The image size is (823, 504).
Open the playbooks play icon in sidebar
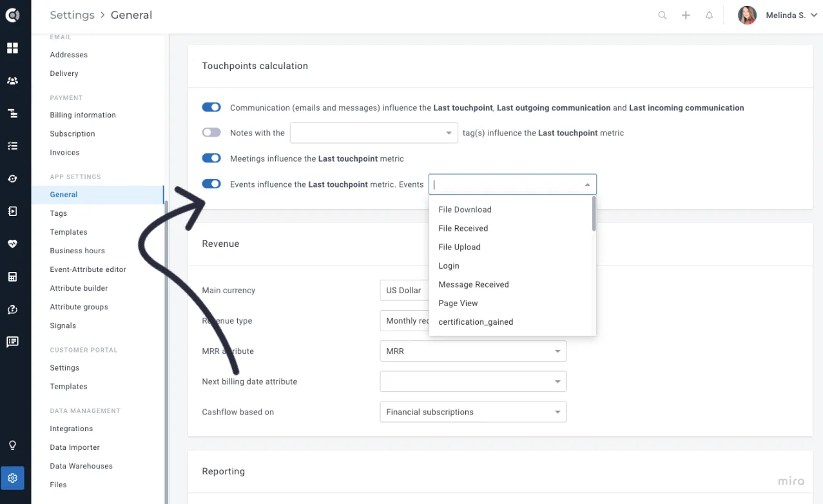(x=12, y=211)
